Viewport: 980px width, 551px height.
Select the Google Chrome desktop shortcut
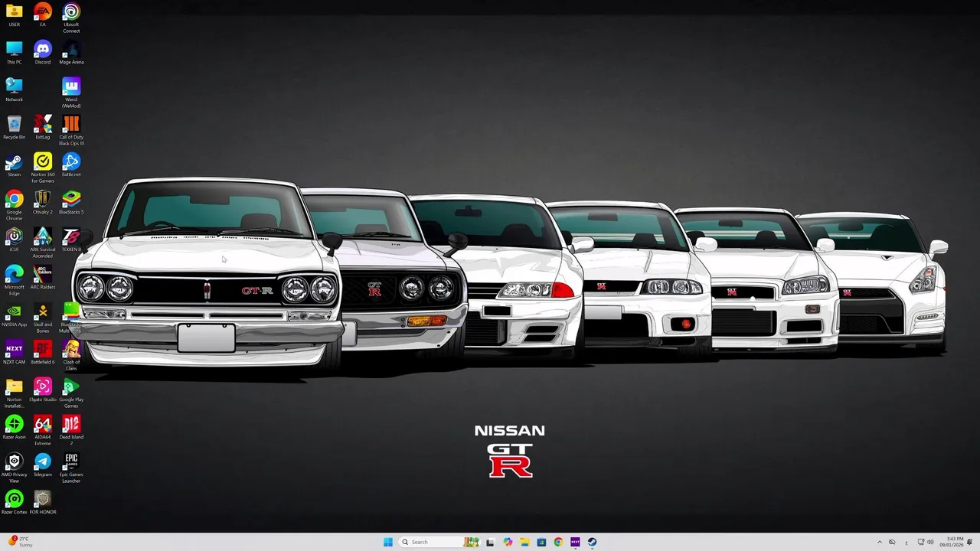14,206
